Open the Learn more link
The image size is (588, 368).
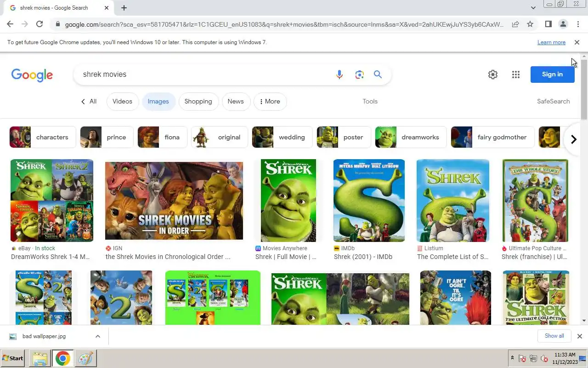(551, 42)
